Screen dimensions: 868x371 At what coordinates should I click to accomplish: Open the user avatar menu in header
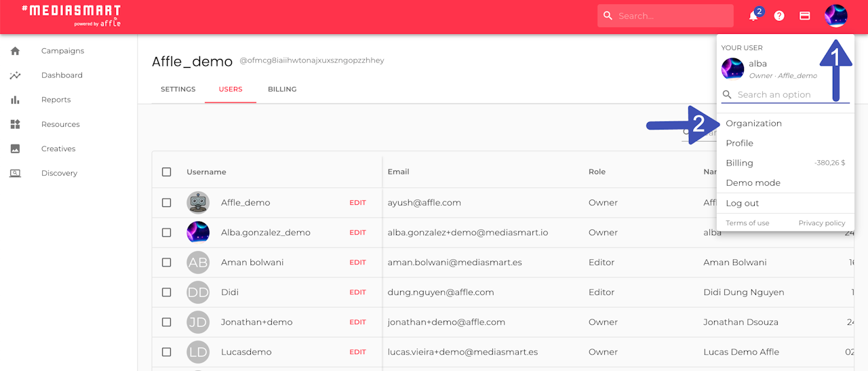point(836,16)
